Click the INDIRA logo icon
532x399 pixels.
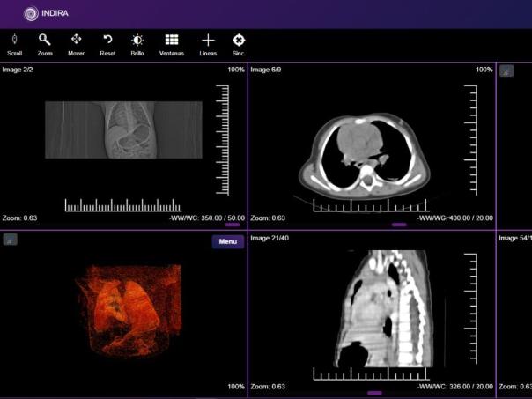pos(31,13)
